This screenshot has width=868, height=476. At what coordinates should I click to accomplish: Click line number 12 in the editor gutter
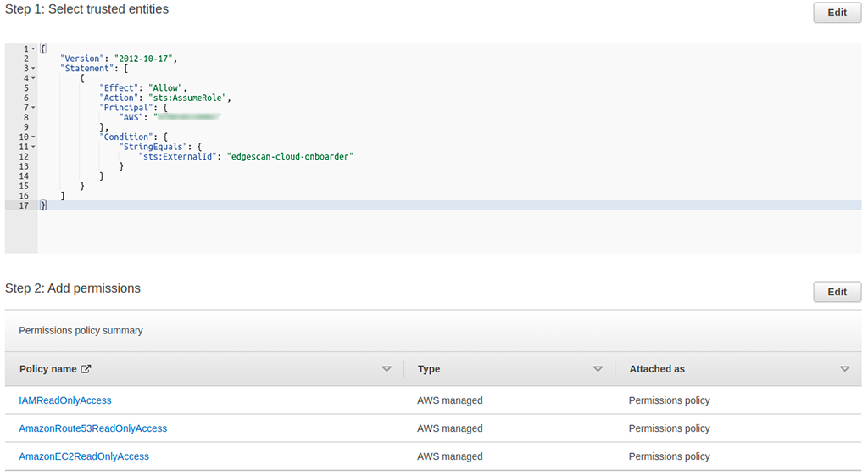(24, 157)
